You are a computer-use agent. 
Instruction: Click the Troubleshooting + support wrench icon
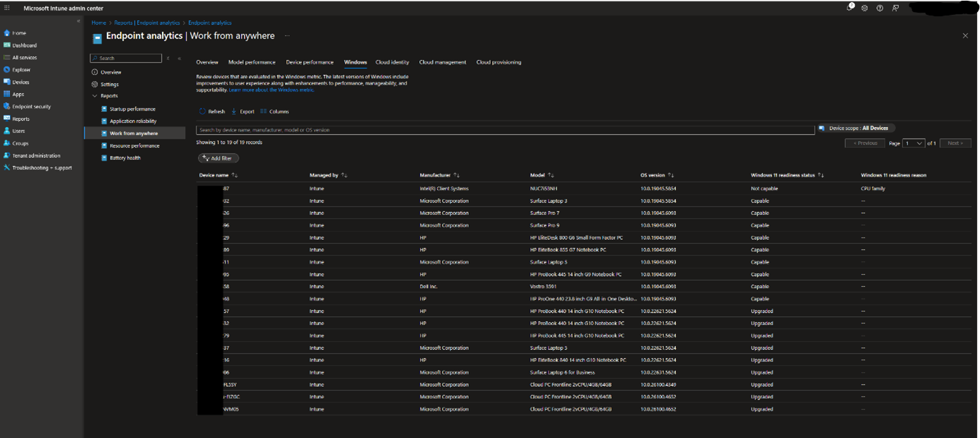(x=7, y=168)
